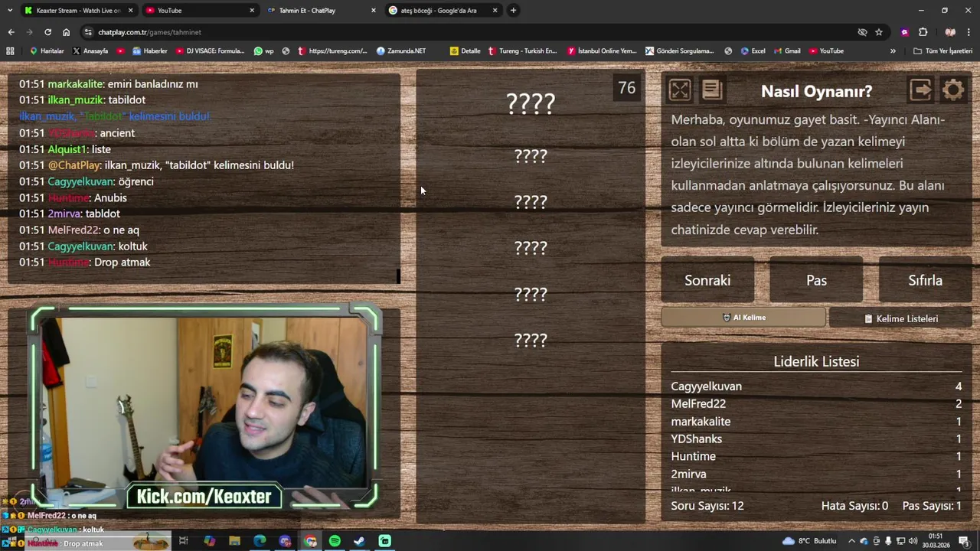Expand the hidden bookmarks chevron

coord(893,51)
